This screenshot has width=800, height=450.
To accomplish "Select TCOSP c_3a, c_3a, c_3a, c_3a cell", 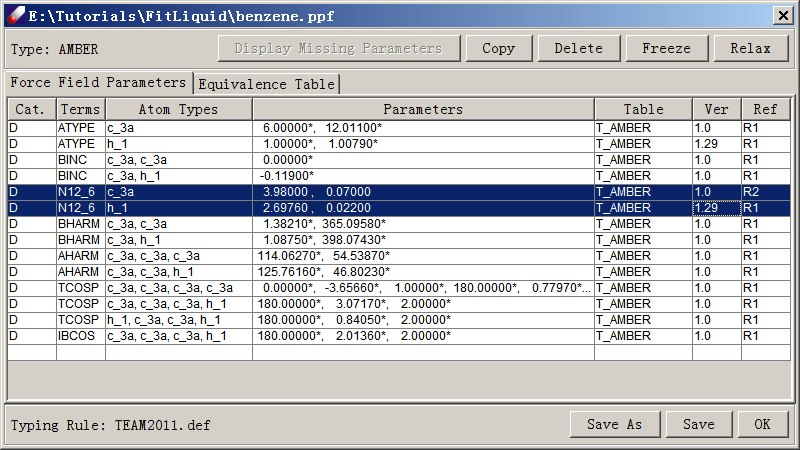I will coord(179,288).
